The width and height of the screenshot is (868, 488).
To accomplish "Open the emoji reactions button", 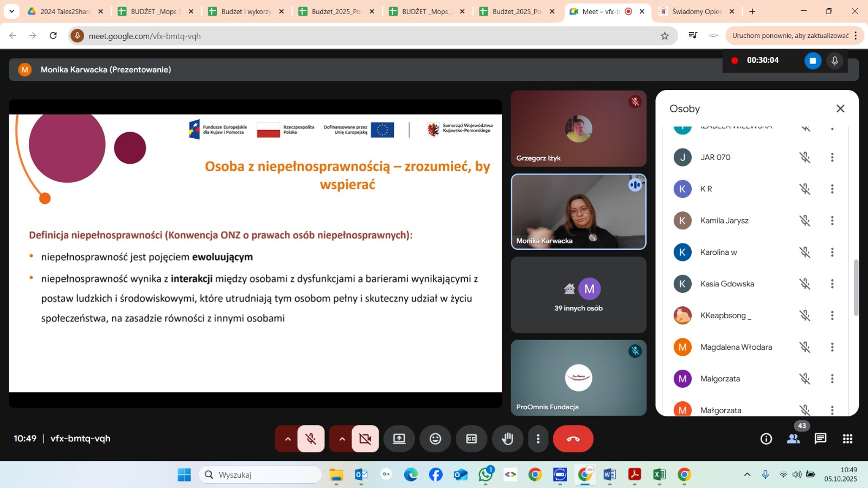I will click(x=435, y=439).
